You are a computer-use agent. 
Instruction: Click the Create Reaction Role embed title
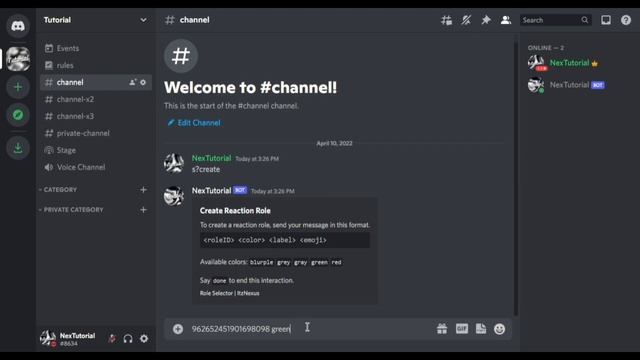coord(235,211)
